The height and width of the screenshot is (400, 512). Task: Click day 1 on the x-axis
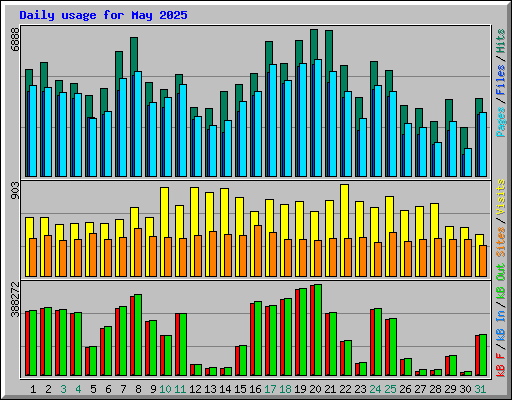[x=33, y=389]
